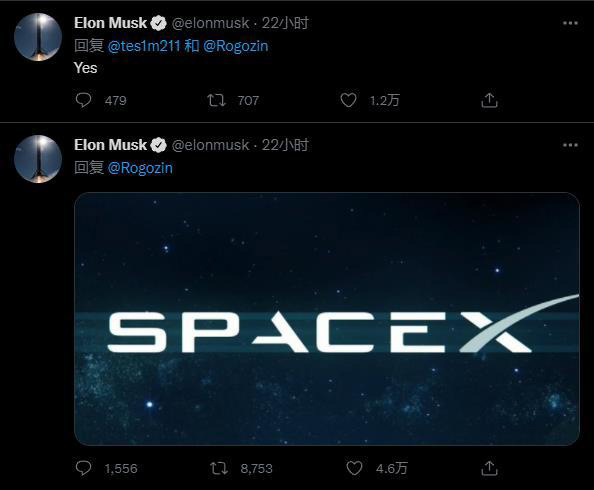Open the SpaceX logo image
Image resolution: width=594 pixels, height=490 pixels.
(327, 319)
